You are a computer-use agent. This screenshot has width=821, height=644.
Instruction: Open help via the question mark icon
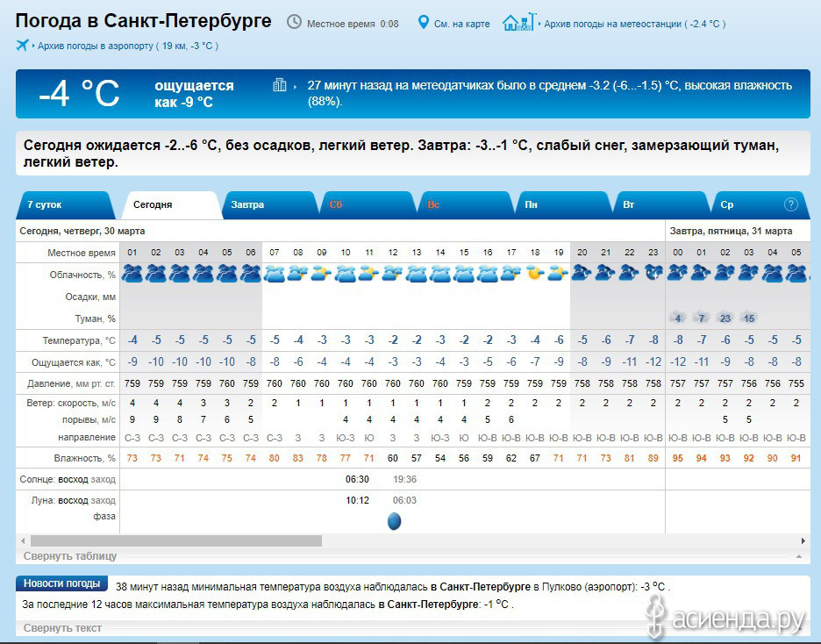tap(790, 204)
